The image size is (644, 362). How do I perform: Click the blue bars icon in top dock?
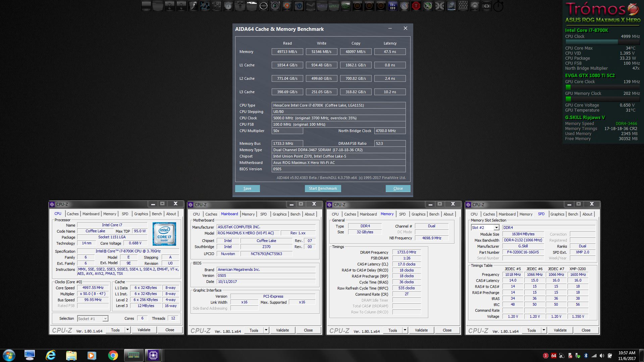[393, 6]
